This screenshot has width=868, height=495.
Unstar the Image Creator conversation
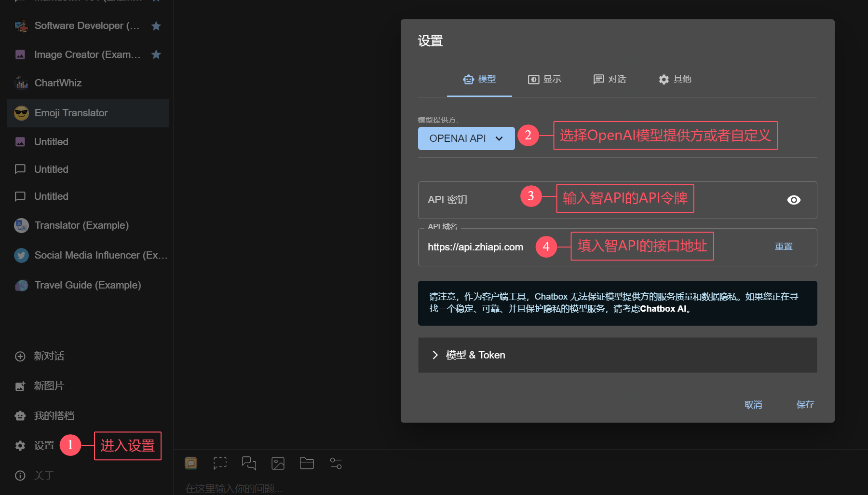[x=156, y=55]
